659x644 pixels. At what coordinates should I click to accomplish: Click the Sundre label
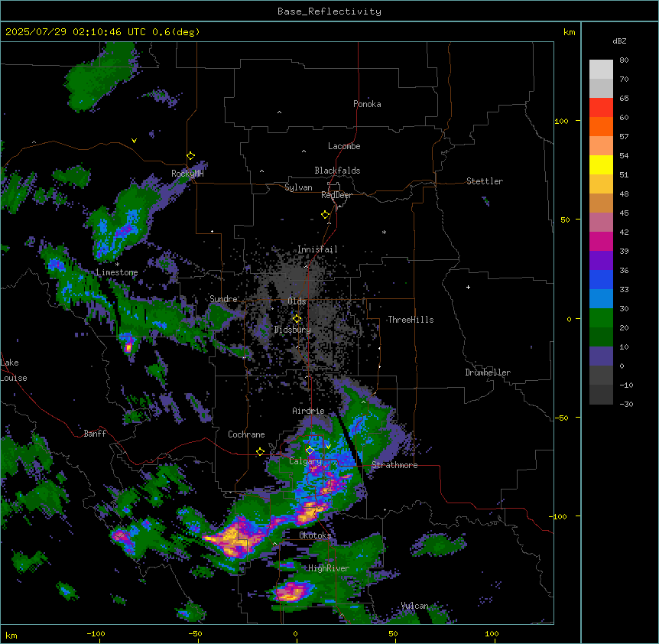tap(223, 299)
